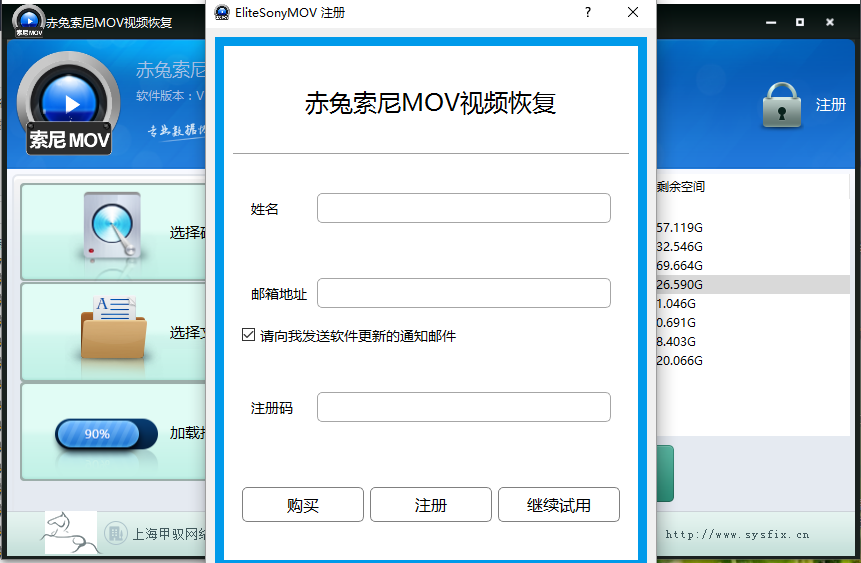Focus the 邮箱地址 email input field

coord(463,293)
